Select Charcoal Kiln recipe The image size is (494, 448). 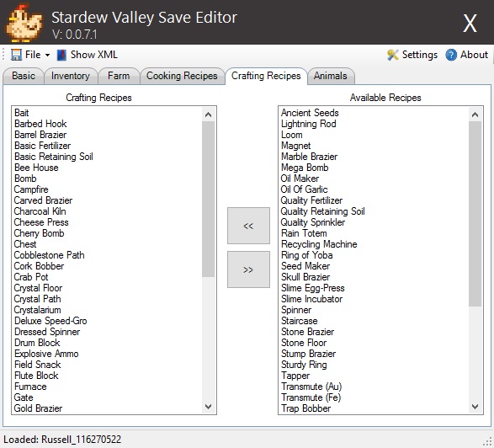(x=40, y=211)
